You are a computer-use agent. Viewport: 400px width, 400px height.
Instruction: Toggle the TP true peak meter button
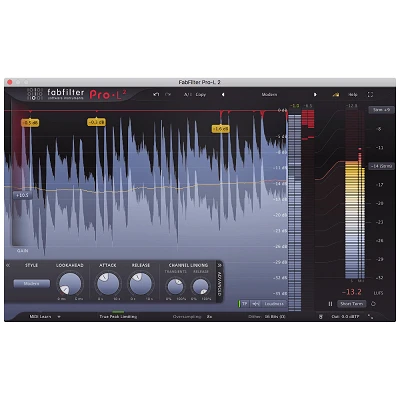[x=244, y=304]
